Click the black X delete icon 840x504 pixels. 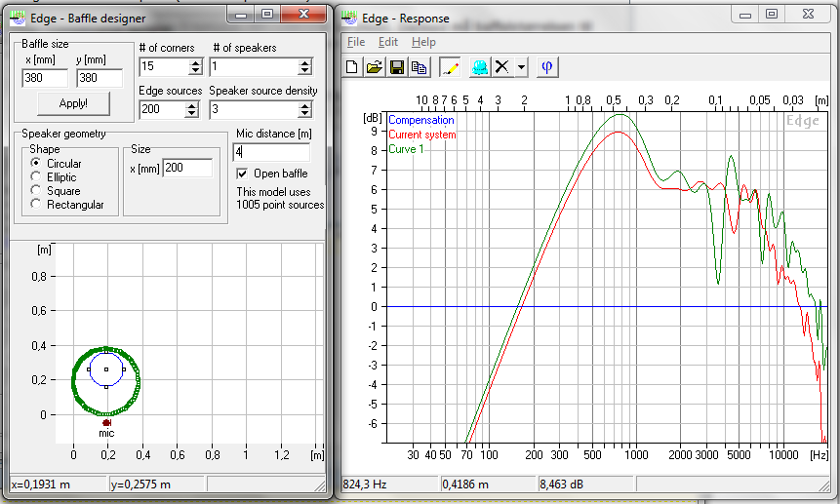click(502, 67)
